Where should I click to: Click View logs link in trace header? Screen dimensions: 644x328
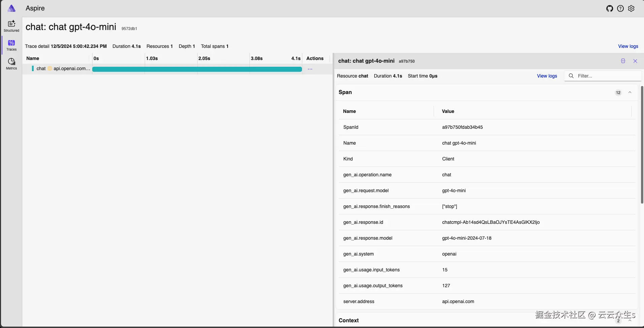tap(628, 46)
